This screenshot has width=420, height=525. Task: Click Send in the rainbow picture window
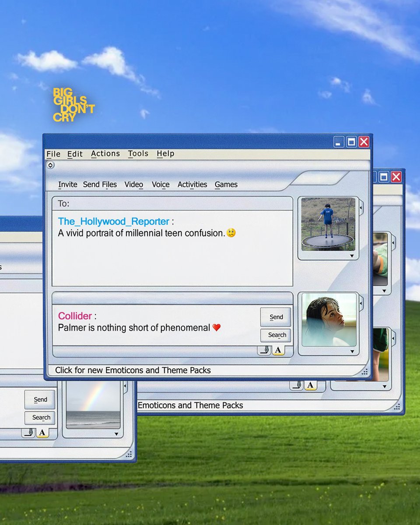click(40, 399)
